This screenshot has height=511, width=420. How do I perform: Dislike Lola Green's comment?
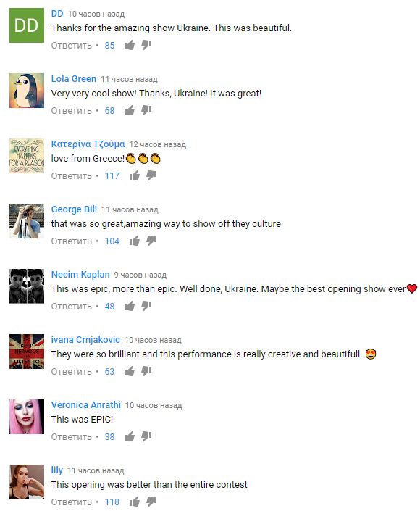146,110
